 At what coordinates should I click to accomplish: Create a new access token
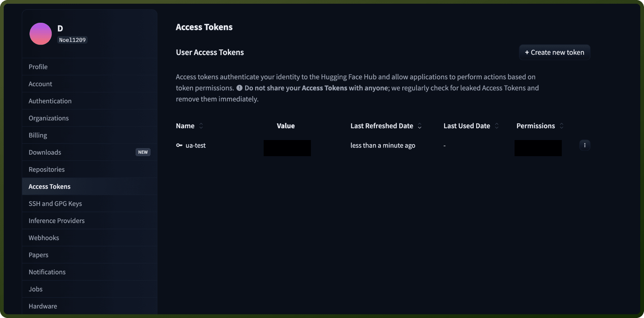(554, 52)
